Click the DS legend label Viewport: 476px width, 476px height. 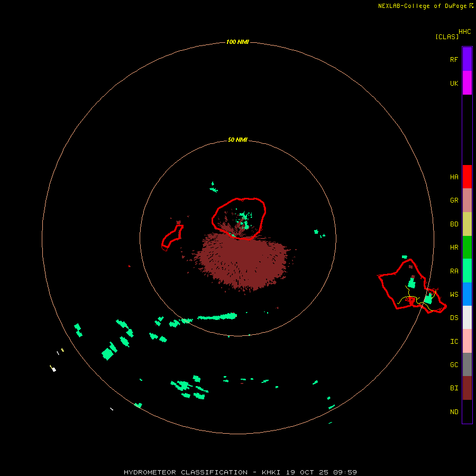point(454,318)
